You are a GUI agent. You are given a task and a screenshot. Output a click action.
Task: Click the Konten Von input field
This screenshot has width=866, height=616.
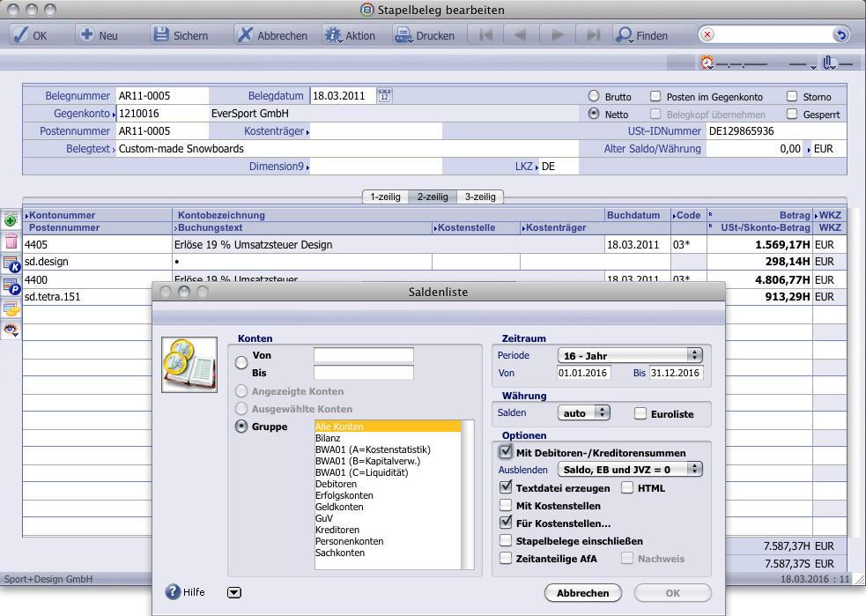(364, 354)
